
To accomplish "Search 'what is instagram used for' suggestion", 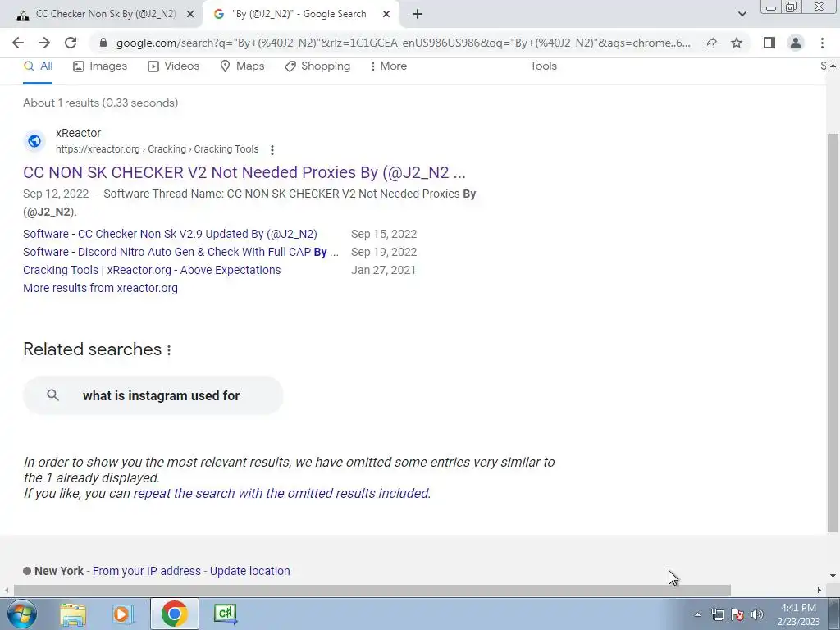I will [x=153, y=396].
